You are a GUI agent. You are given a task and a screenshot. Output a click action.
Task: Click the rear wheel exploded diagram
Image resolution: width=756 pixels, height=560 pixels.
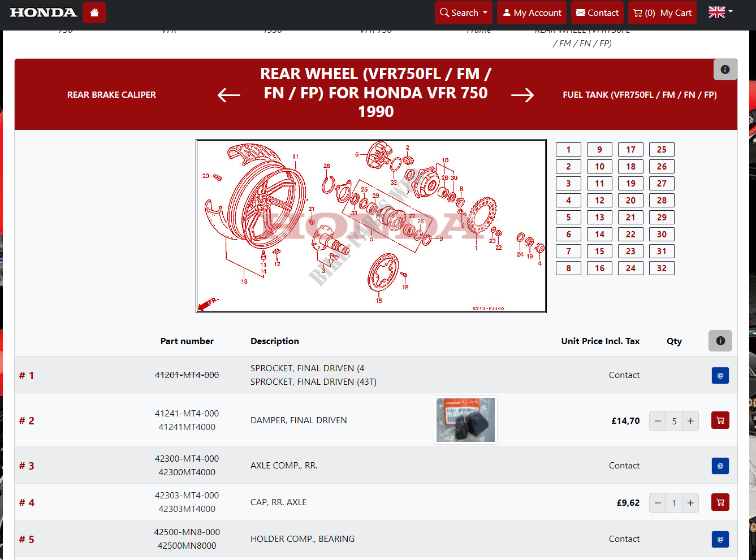371,226
